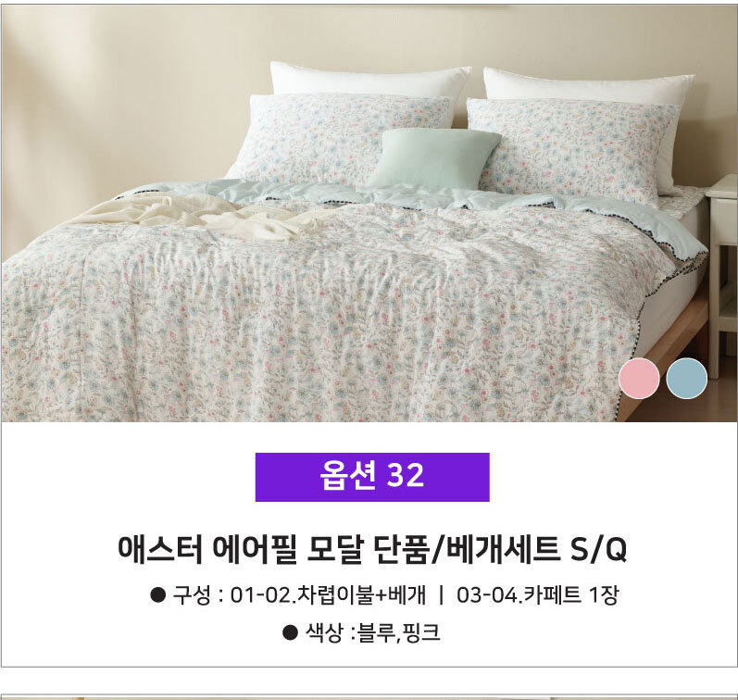
Task: Click the 구성 composition description line
Action: pos(384,595)
